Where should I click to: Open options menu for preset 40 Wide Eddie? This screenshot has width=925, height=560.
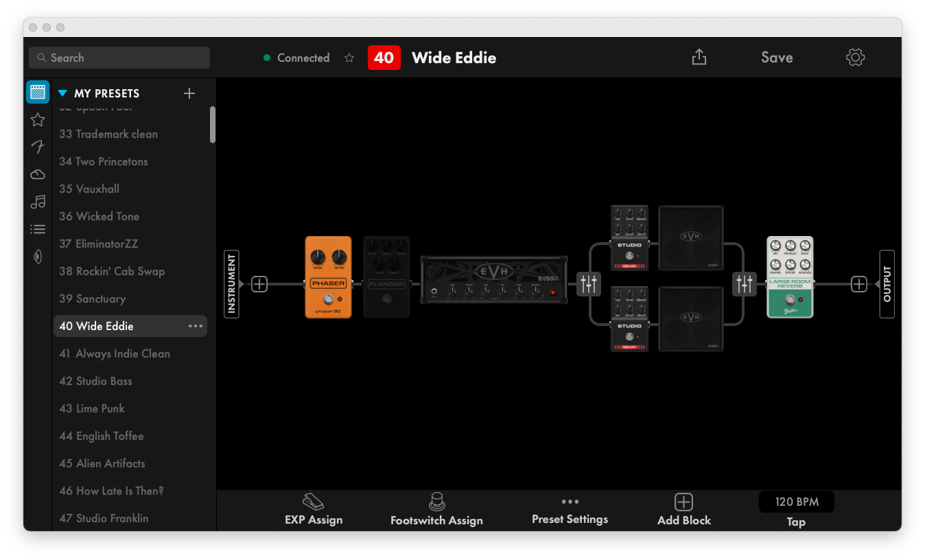196,326
